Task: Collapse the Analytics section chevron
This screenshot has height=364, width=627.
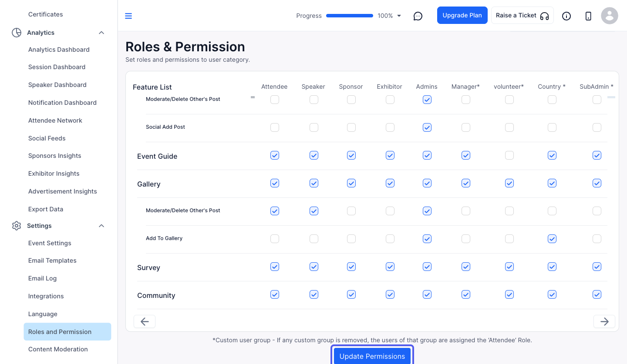Action: pos(101,33)
